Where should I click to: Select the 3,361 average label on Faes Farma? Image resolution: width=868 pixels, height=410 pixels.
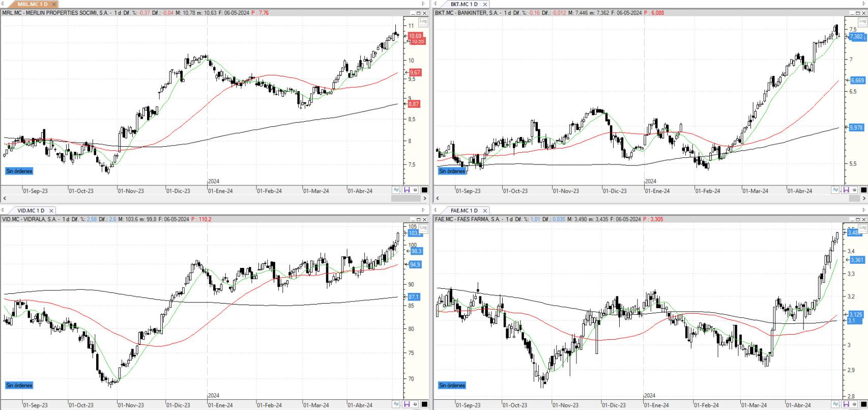857,260
